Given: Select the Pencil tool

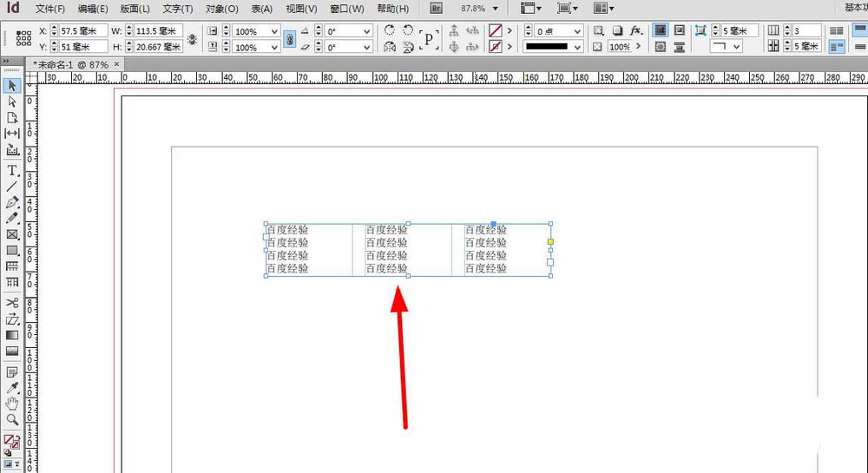Looking at the screenshot, I should click(x=12, y=219).
